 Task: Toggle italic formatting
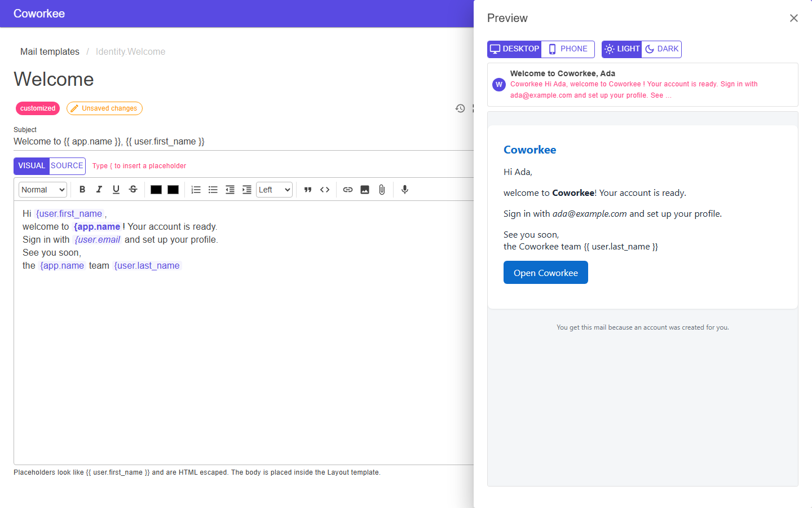(99, 190)
